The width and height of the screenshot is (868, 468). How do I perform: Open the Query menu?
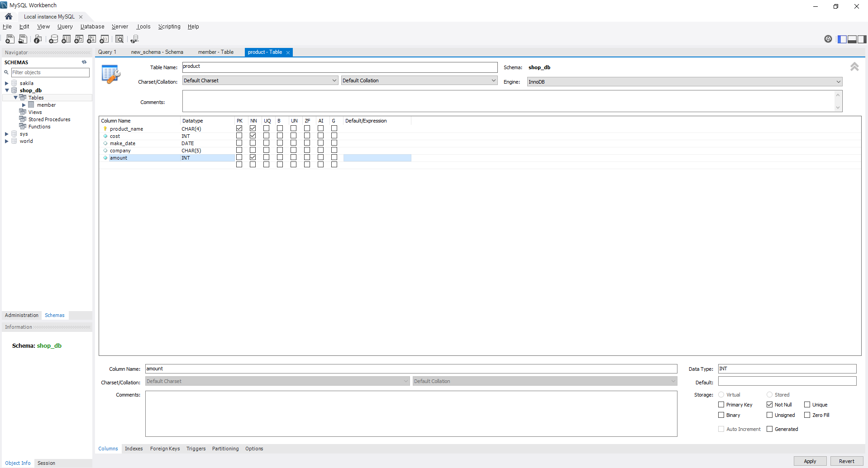tap(65, 27)
